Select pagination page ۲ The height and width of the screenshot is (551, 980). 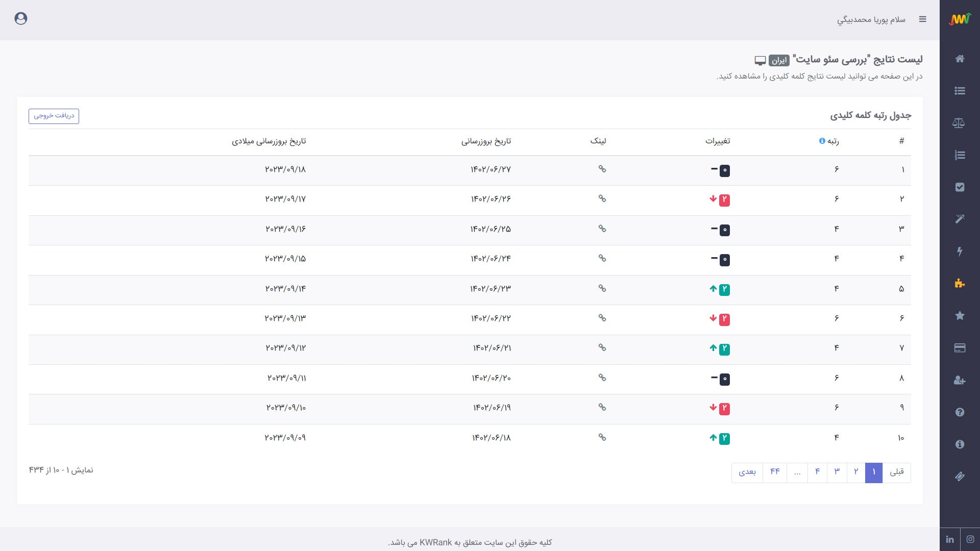click(856, 472)
